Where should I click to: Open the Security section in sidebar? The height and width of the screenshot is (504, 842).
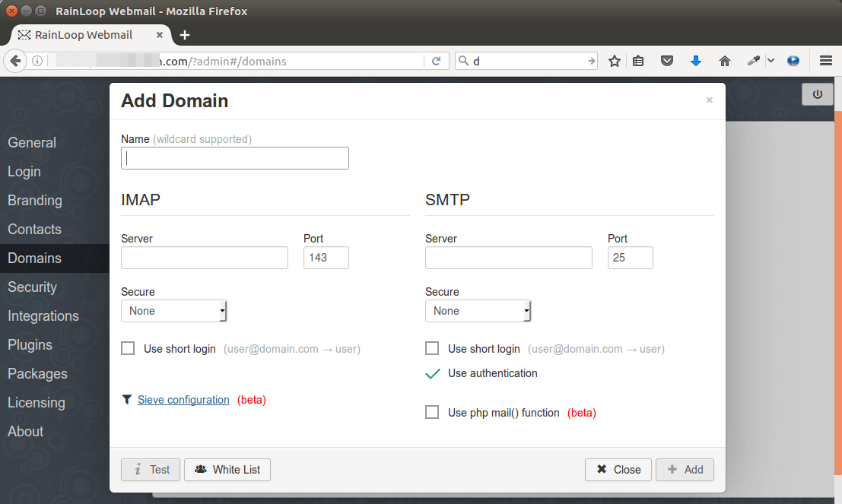[x=32, y=287]
